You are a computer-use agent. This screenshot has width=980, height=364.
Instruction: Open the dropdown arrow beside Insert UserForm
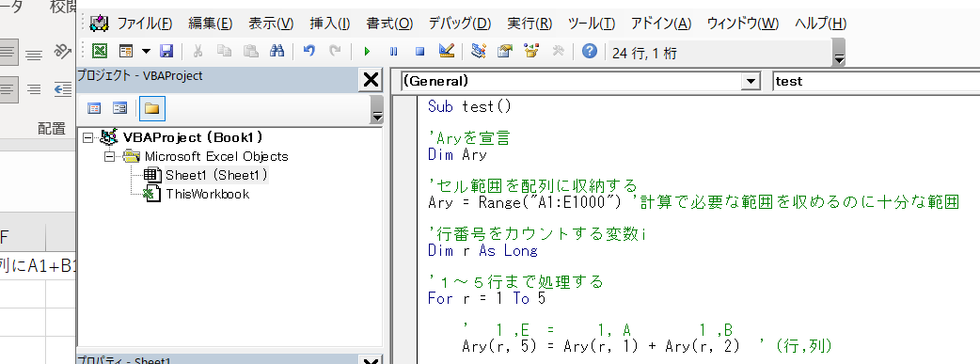click(x=146, y=52)
